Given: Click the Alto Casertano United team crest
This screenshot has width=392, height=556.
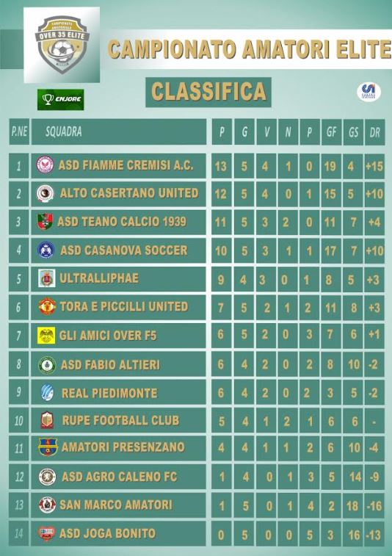Looking at the screenshot, I should click(x=46, y=193).
